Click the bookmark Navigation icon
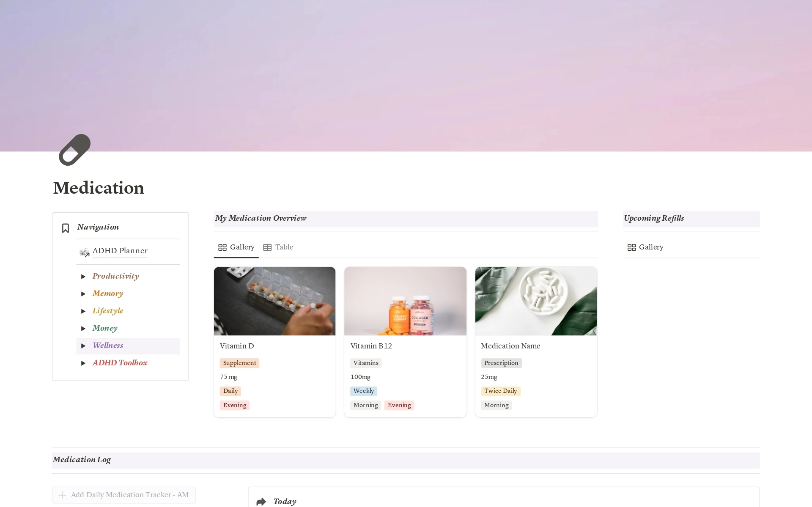 pyautogui.click(x=66, y=228)
